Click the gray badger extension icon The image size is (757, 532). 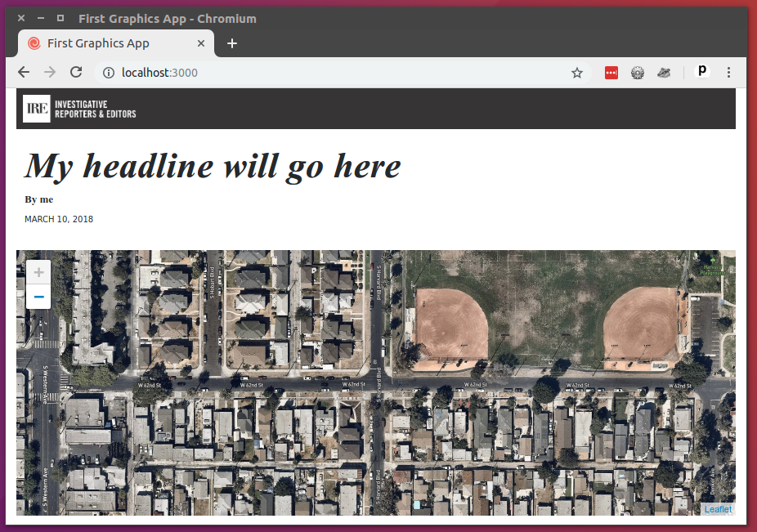coord(664,73)
